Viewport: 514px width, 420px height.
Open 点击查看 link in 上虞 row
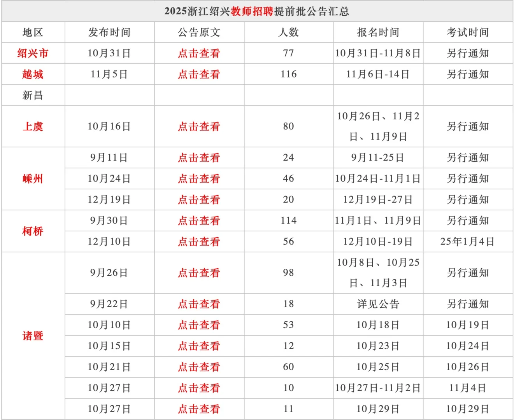tap(199, 126)
